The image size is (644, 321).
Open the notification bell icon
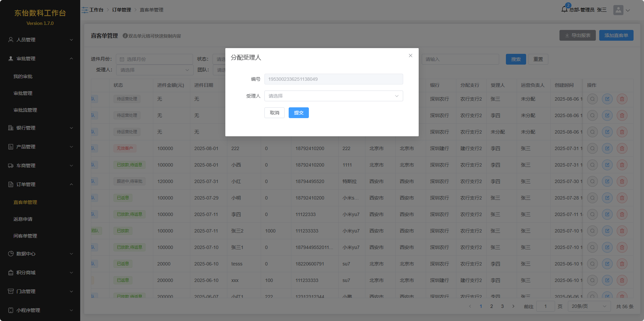pos(565,9)
